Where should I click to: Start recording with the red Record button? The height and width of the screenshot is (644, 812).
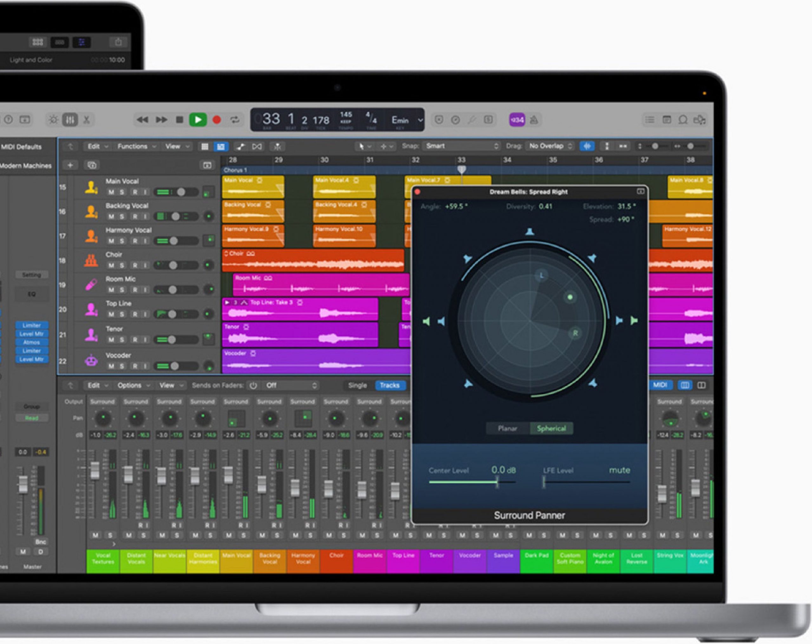pyautogui.click(x=217, y=120)
